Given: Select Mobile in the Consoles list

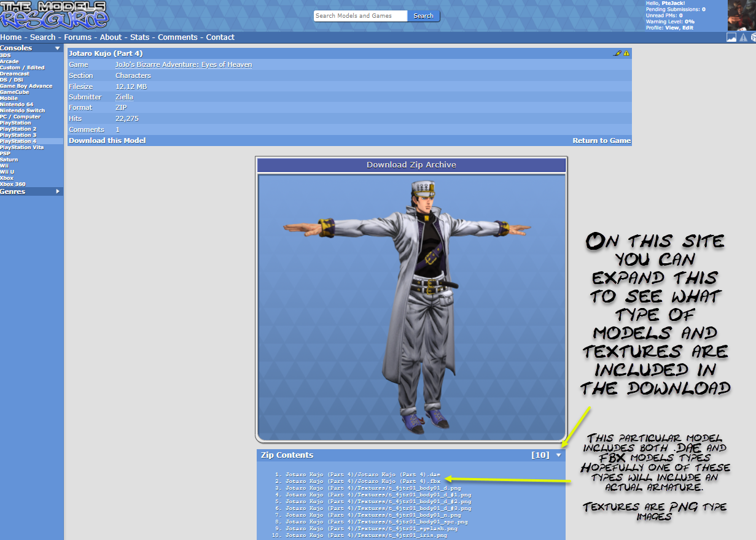Looking at the screenshot, I should click(9, 98).
